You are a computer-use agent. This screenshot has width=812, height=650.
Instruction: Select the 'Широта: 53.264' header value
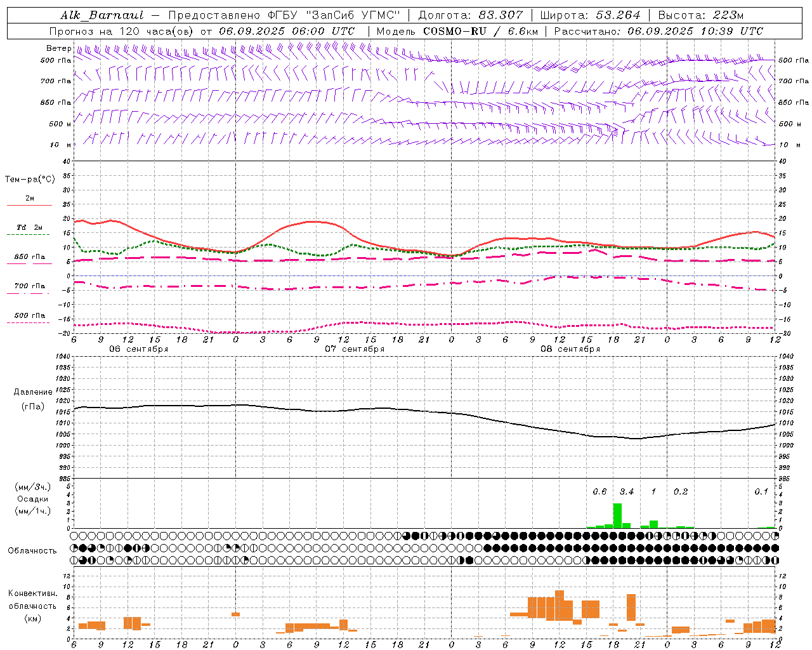[589, 15]
